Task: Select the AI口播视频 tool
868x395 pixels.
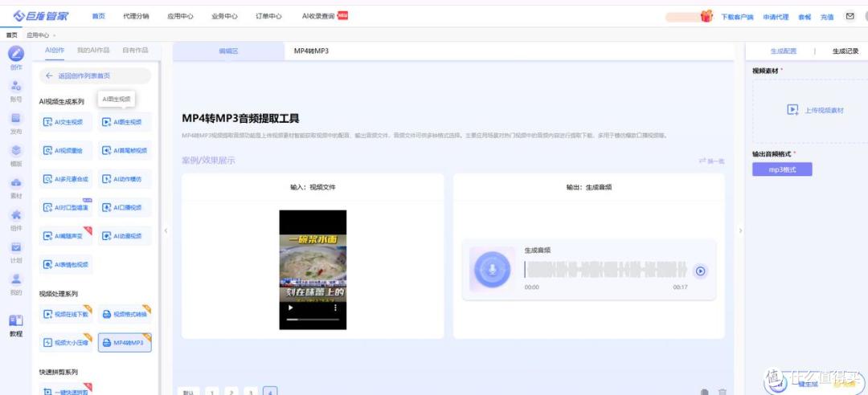Action: coord(125,207)
